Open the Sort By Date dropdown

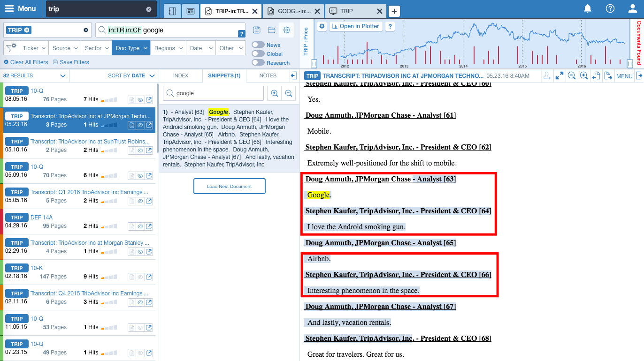(x=131, y=75)
